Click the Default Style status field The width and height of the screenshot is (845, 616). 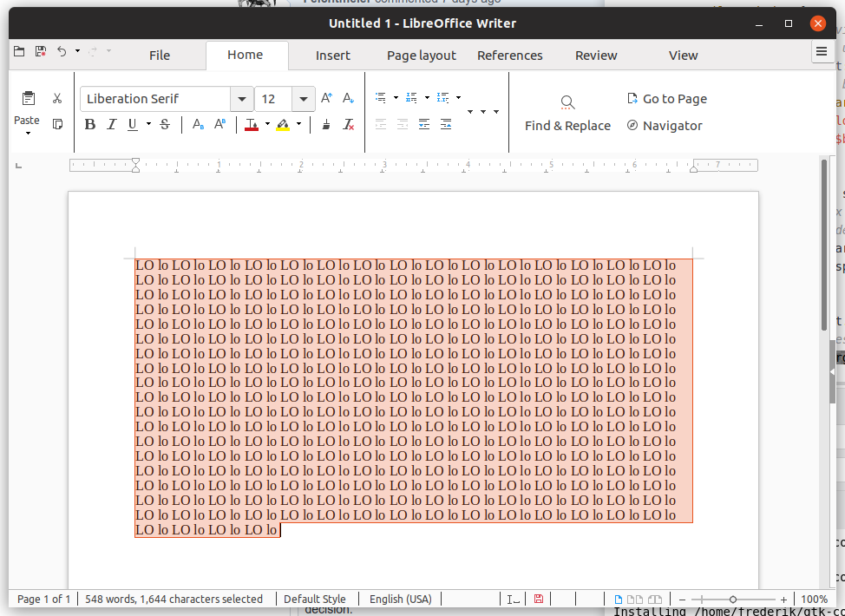point(315,600)
